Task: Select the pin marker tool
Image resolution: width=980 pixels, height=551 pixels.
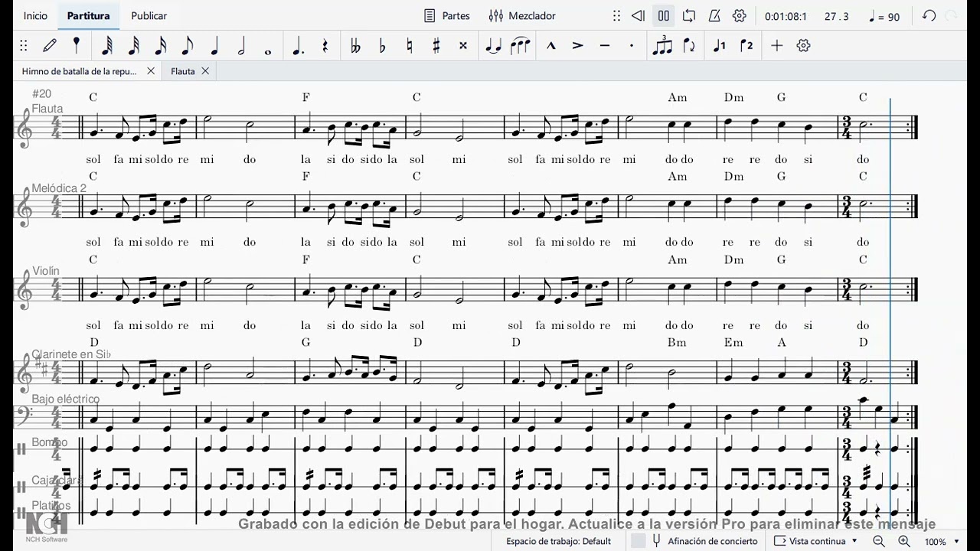Action: [76, 46]
